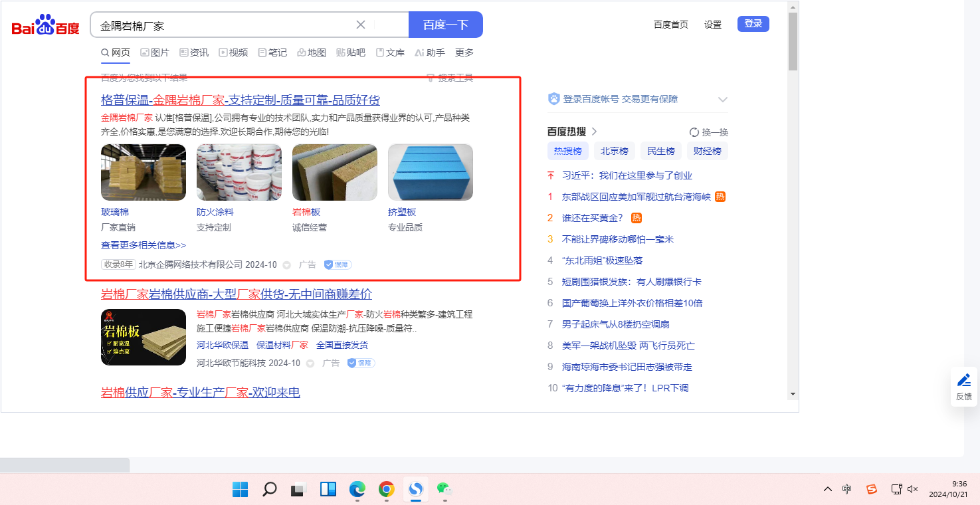Click the 保障 shield badge on 北京企腾 result

(338, 264)
